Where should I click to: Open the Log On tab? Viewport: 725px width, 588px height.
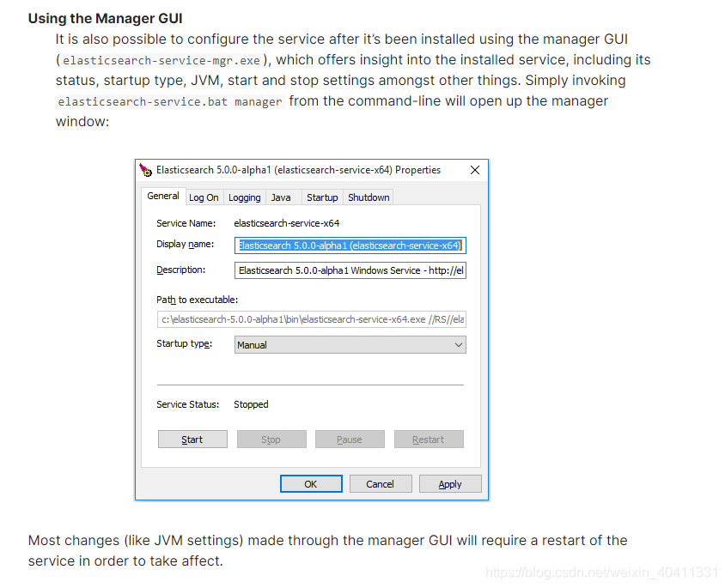click(204, 197)
